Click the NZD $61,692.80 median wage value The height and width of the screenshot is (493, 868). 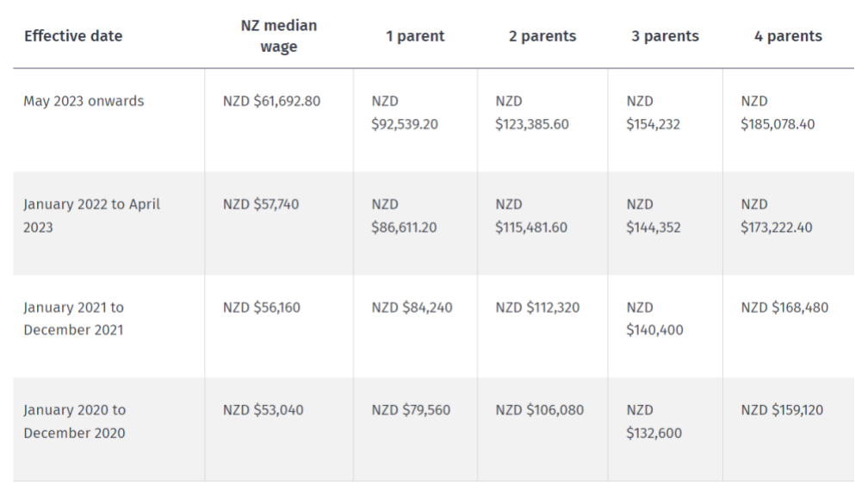click(272, 102)
